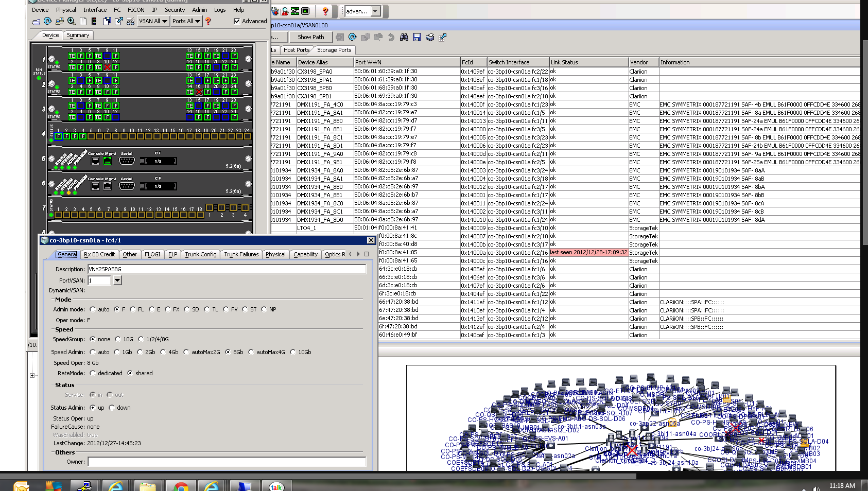The image size is (868, 491).
Task: Click the eyeglasses icon beside VSAN All
Action: click(130, 21)
